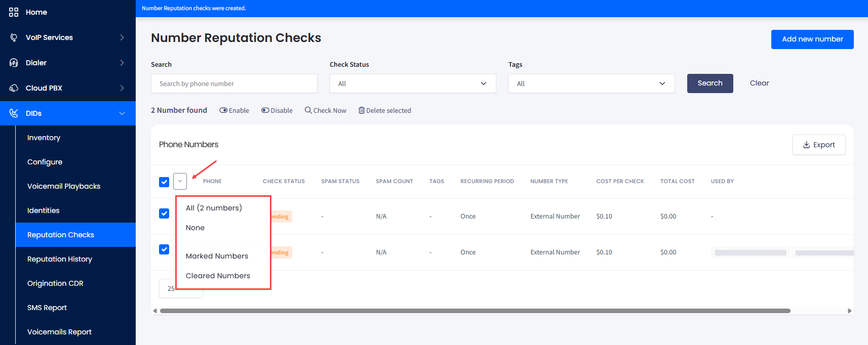
Task: Choose Marked Numbers option
Action: [x=217, y=256]
